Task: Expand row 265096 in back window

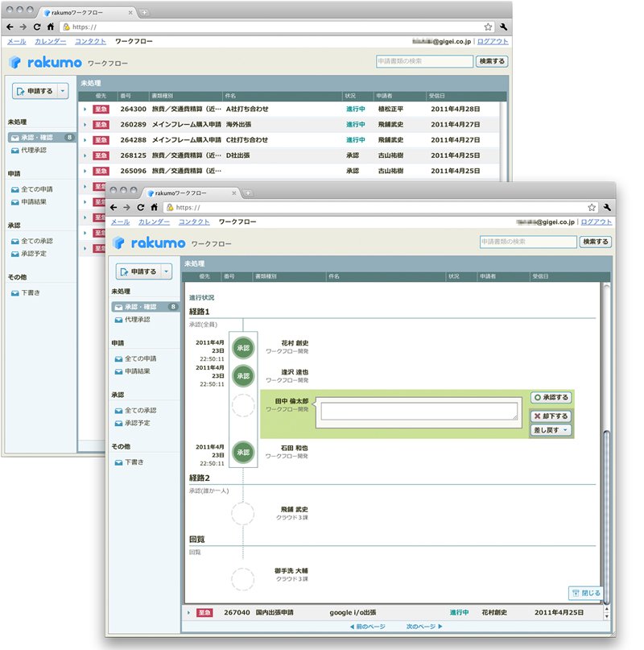Action: pos(85,171)
